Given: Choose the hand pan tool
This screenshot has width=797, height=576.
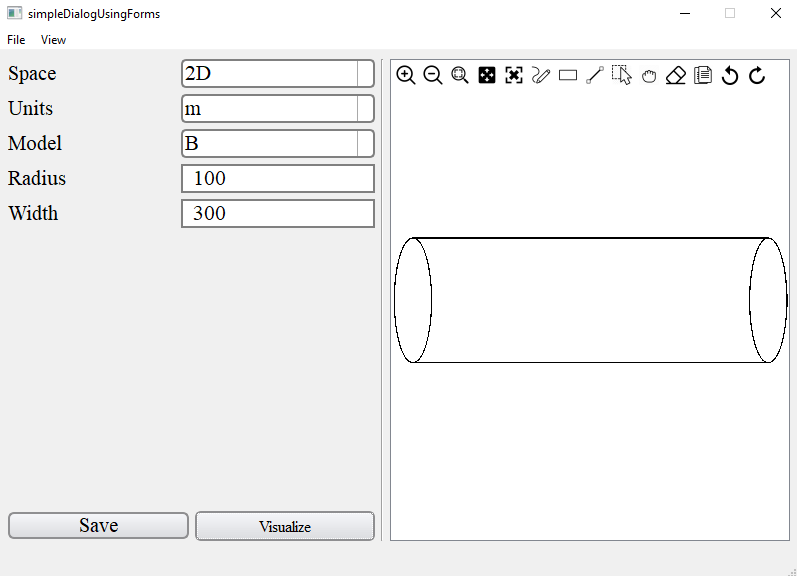Looking at the screenshot, I should pos(649,76).
